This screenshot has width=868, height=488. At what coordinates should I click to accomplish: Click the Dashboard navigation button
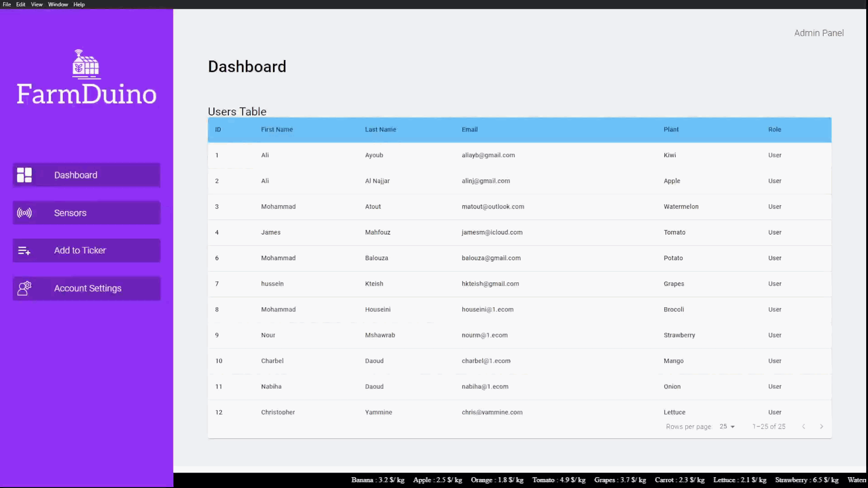(x=86, y=174)
